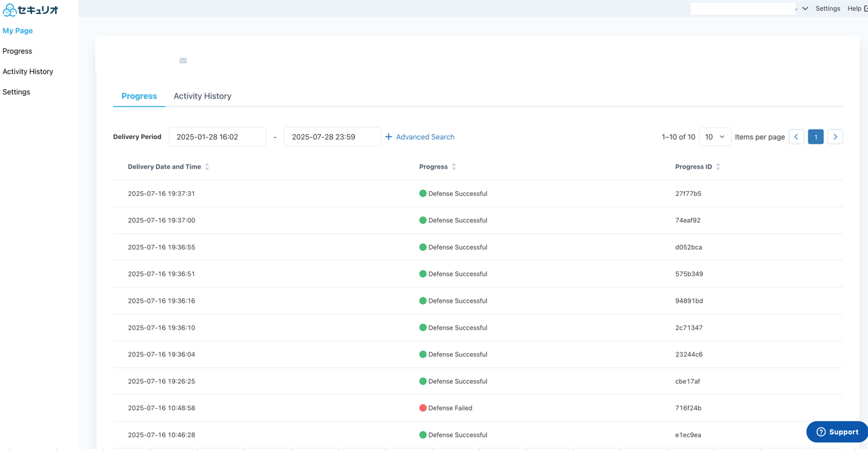Click Defense Successful in the e1ec9ea row

458,435
